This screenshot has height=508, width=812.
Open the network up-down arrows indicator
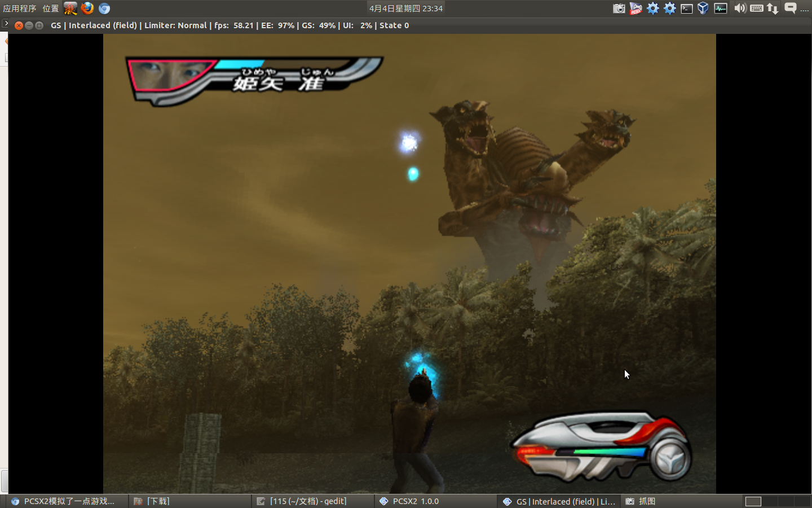773,8
